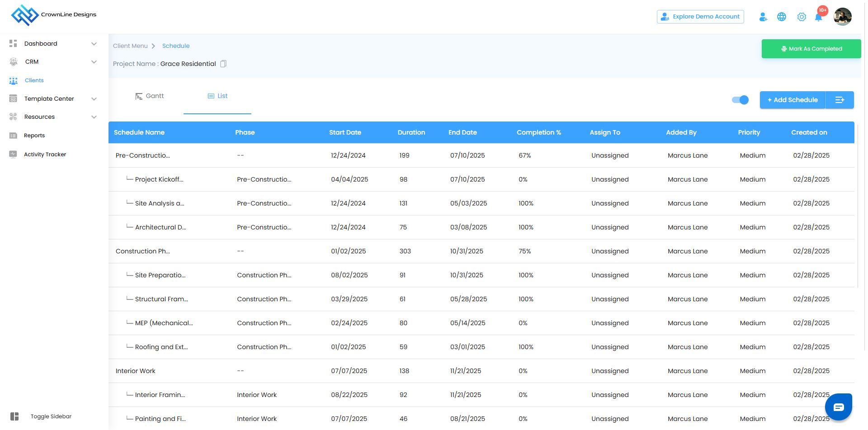868x430 pixels.
Task: Expand the Dashboard menu chevron
Action: coord(94,44)
